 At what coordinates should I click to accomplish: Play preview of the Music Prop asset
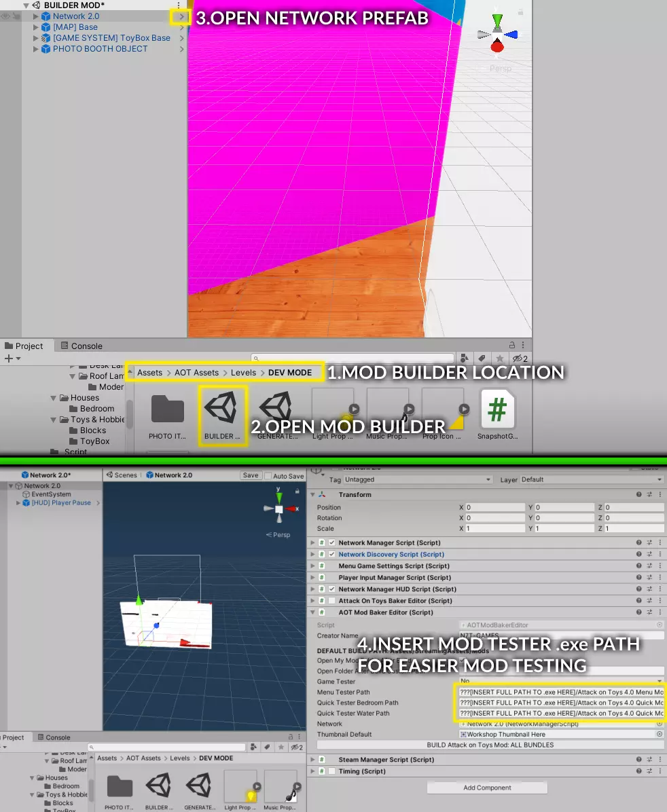409,409
